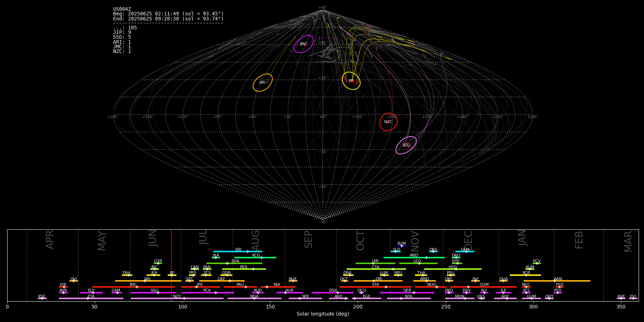Image resolution: width=644 pixels, height=322 pixels.
Task: Click the orange AAN shower bar
Action: (557, 281)
